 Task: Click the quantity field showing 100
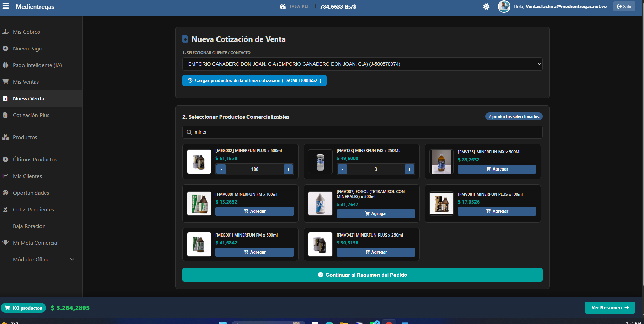255,169
